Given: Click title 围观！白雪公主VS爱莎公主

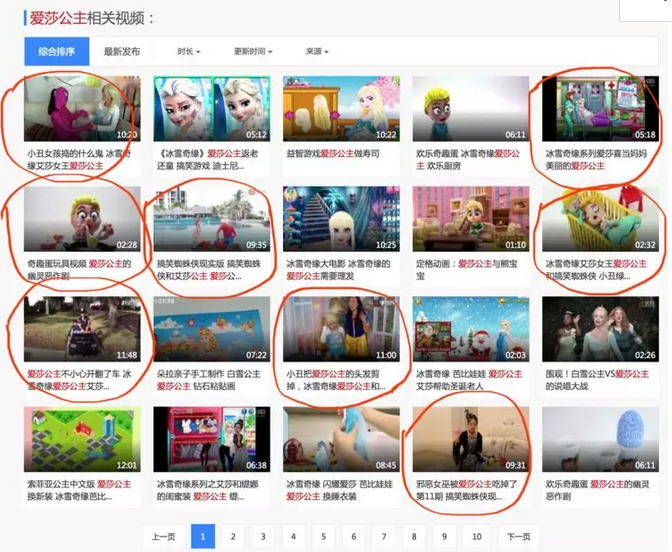Looking at the screenshot, I should click(x=597, y=380).
